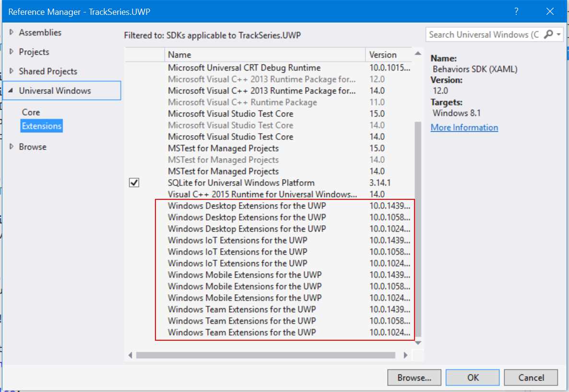This screenshot has width=569, height=392.
Task: Confirm selection with the OK button
Action: click(473, 378)
